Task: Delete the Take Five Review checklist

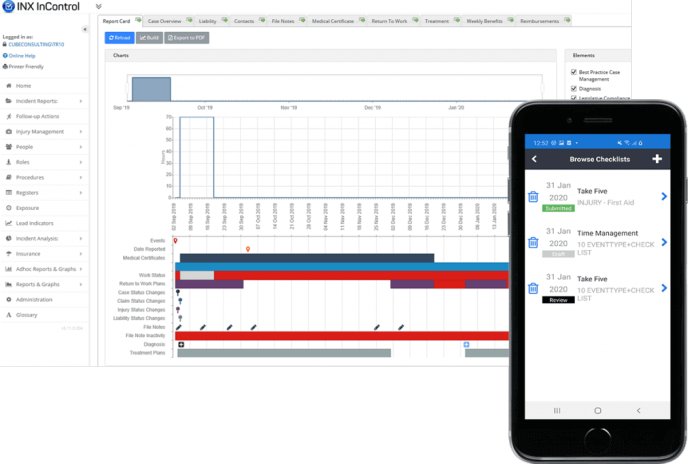Action: 533,289
